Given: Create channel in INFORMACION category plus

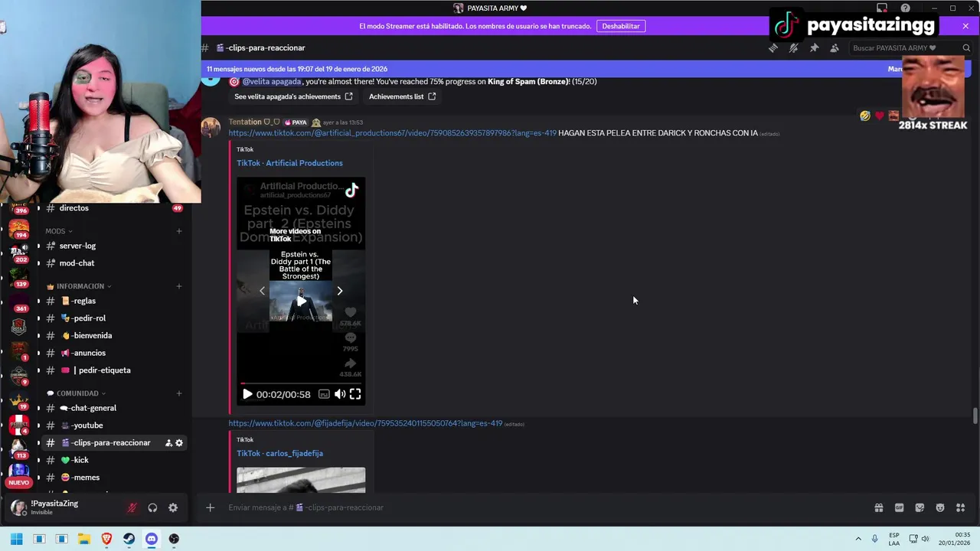Looking at the screenshot, I should click(x=179, y=286).
